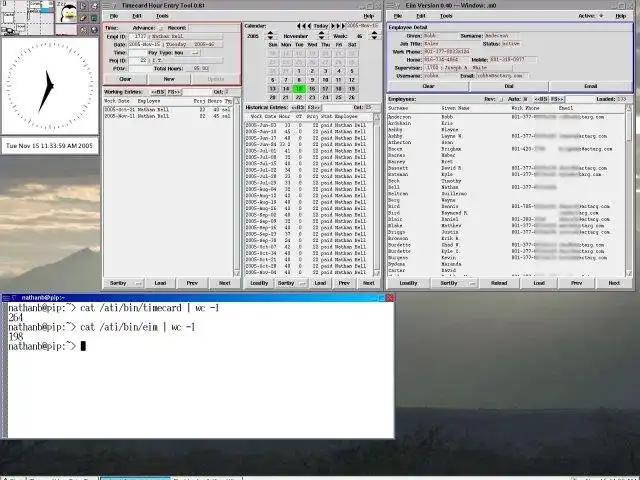Select Bell Nathan row in Employees list
Image resolution: width=640 pixels, height=480 pixels.
pyautogui.click(x=506, y=187)
